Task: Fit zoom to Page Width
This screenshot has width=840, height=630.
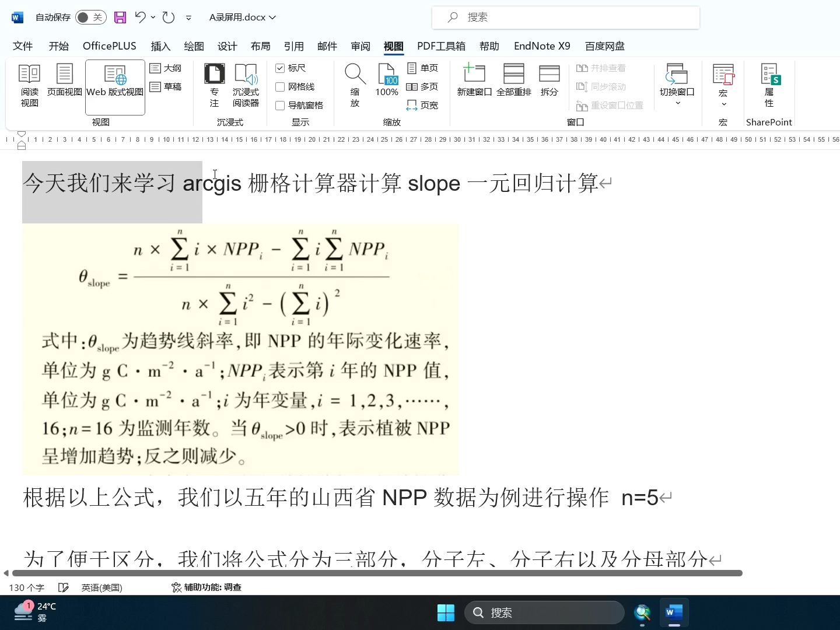Action: [x=422, y=106]
